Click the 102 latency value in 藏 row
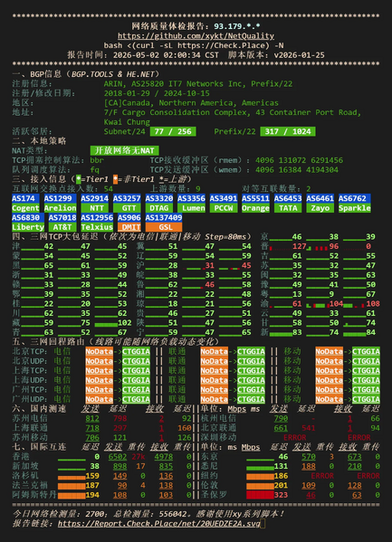 (x=125, y=323)
